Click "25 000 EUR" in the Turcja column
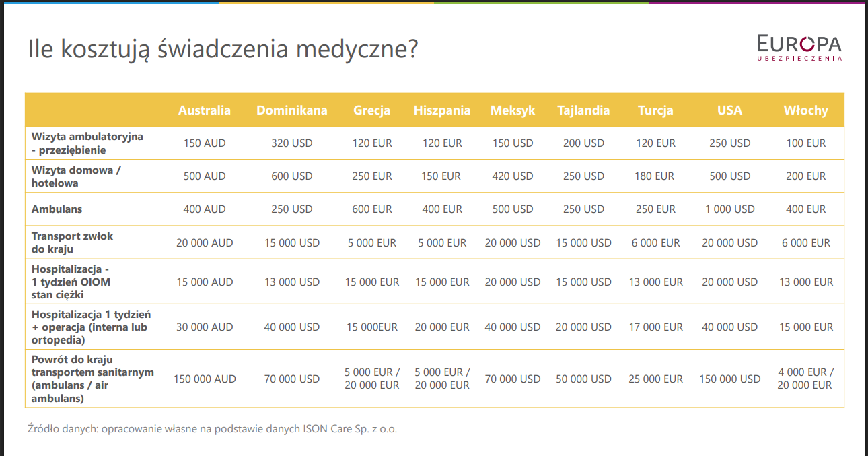Viewport: 868px width, 456px height. (655, 379)
